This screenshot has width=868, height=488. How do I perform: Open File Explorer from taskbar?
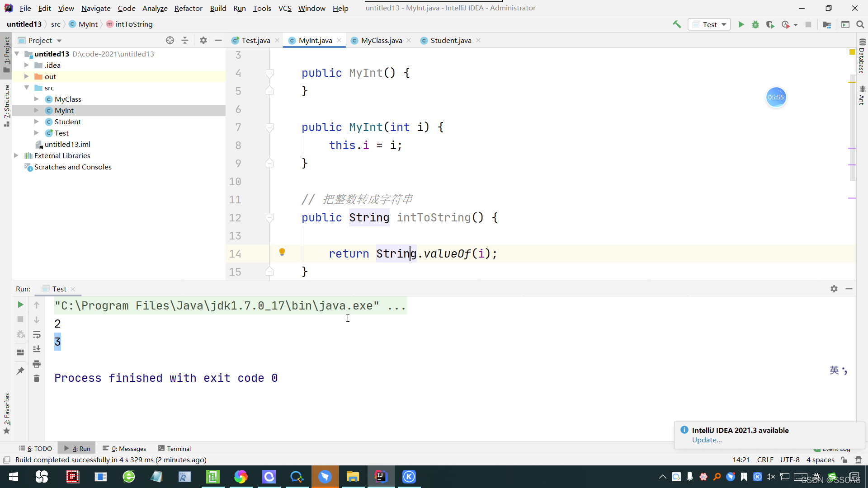tap(353, 477)
